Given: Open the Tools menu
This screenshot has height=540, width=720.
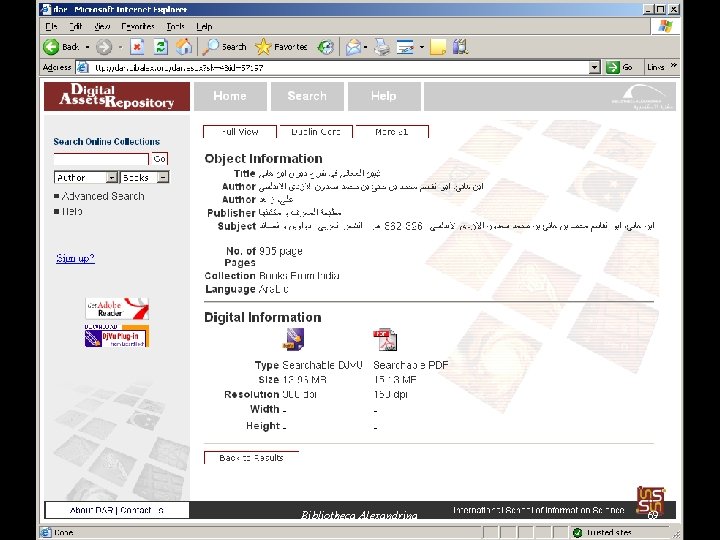Looking at the screenshot, I should [x=175, y=27].
